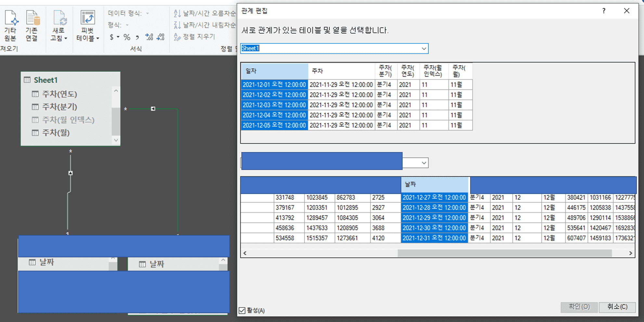
Task: Click the cell 2021-12-31 오전 12:00:00
Action: 434,238
